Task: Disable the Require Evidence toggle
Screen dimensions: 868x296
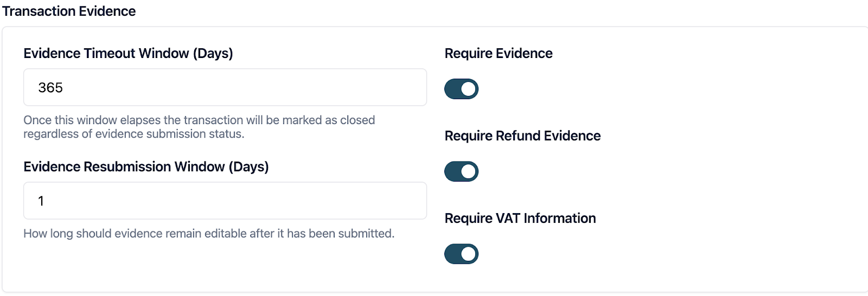Action: 461,89
